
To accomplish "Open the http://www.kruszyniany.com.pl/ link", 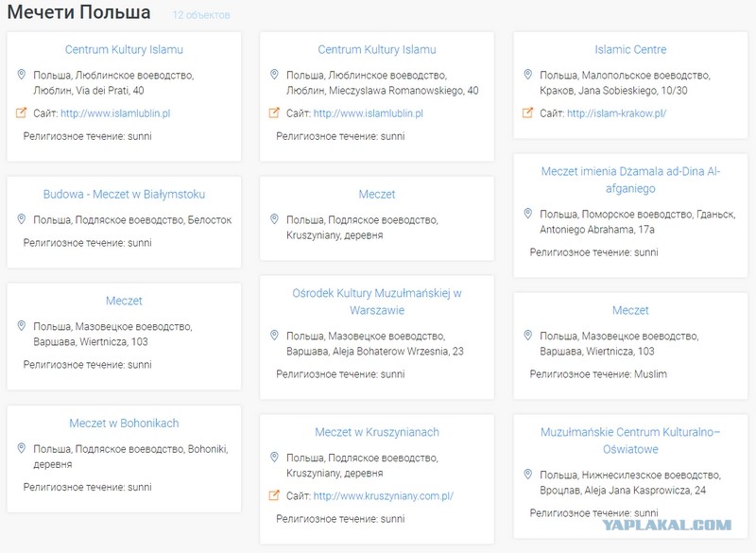I will (384, 495).
